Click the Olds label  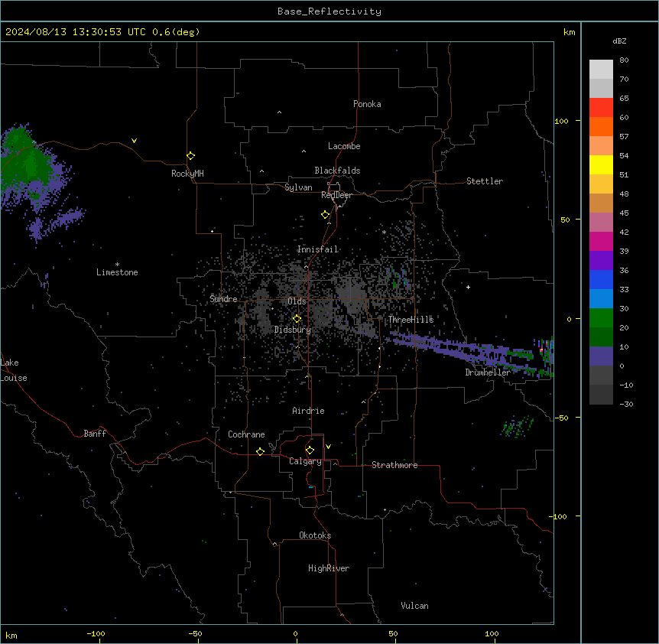click(297, 301)
